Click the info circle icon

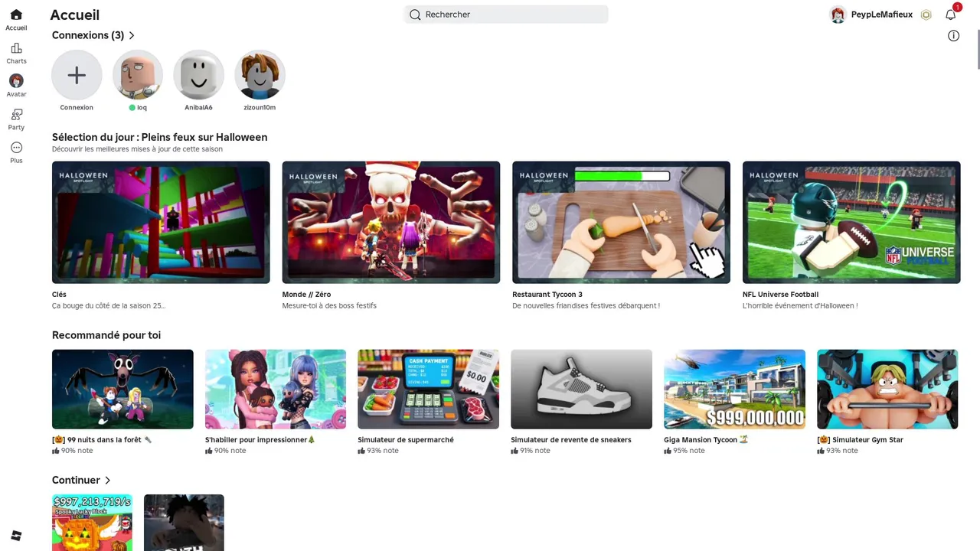[953, 35]
